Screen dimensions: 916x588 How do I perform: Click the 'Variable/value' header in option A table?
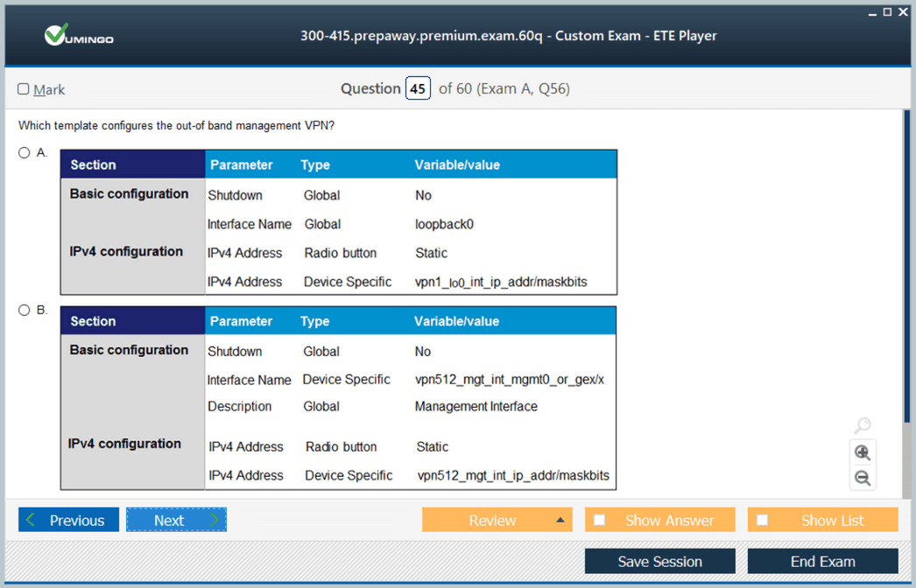pyautogui.click(x=457, y=164)
